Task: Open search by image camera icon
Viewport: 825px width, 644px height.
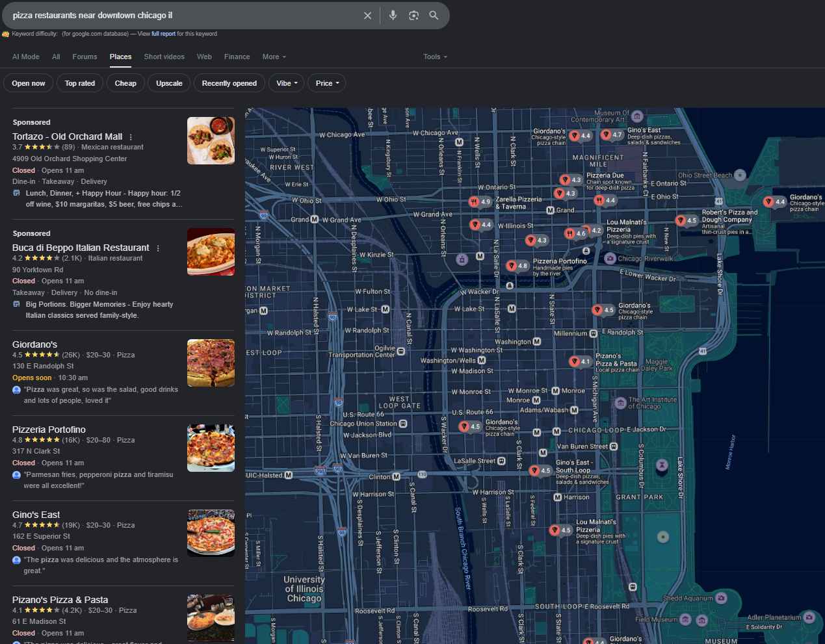Action: (x=413, y=16)
